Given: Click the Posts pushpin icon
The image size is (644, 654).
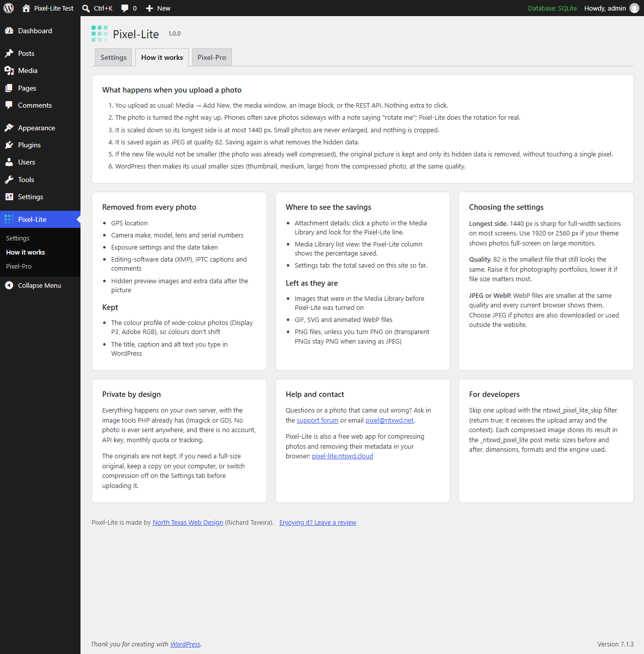Looking at the screenshot, I should (x=9, y=53).
